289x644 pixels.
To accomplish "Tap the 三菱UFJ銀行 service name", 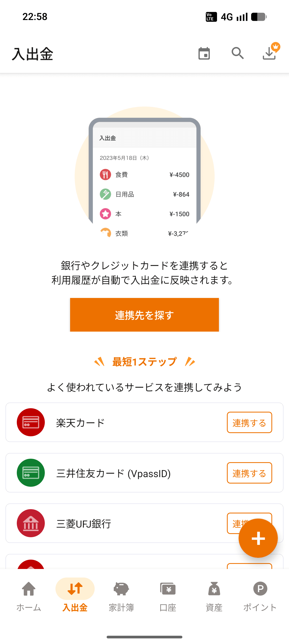I will [x=84, y=524].
